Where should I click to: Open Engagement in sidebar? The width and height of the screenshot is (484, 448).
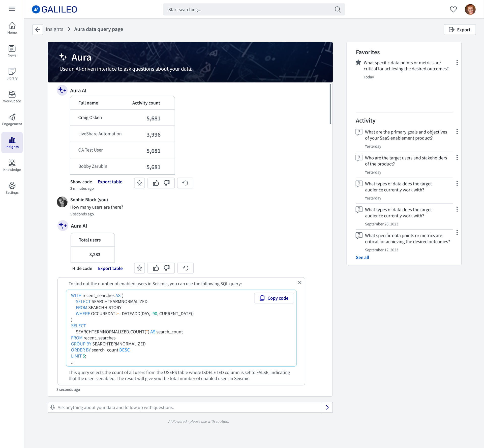tap(12, 120)
